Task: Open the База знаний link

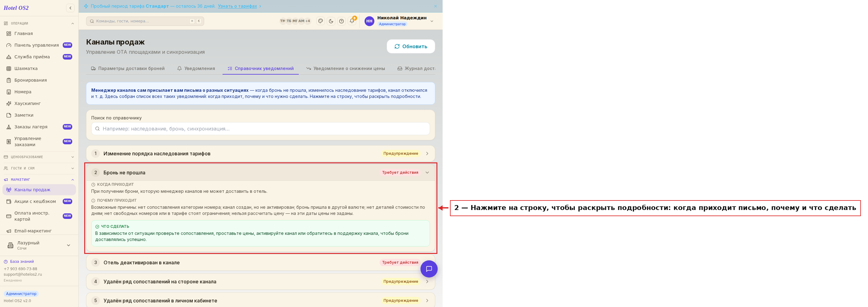Action: pos(22,262)
